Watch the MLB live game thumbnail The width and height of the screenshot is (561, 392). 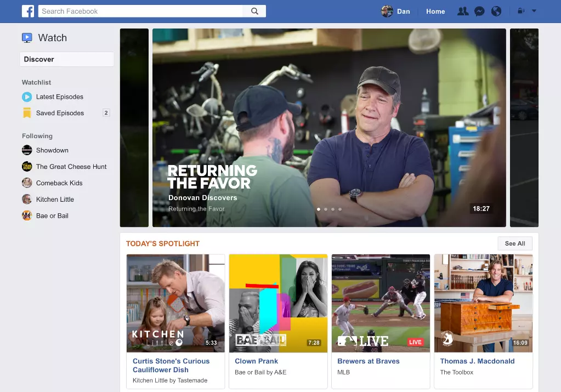(x=381, y=303)
